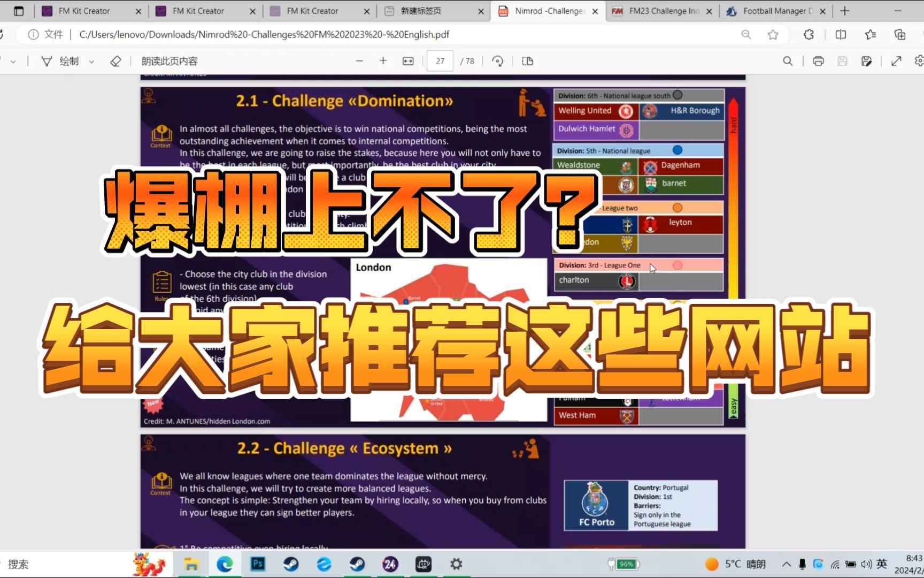Click leyton club entry
The image size is (924, 578).
pos(681,223)
